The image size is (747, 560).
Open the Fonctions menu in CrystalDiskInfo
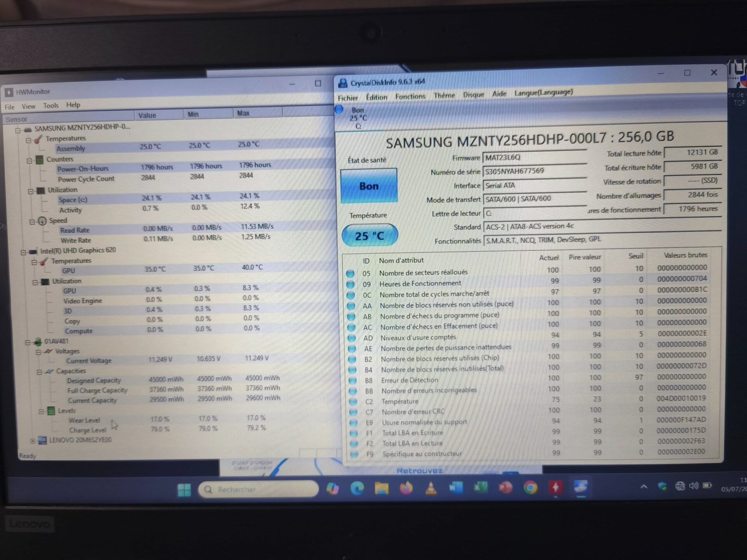pyautogui.click(x=410, y=96)
